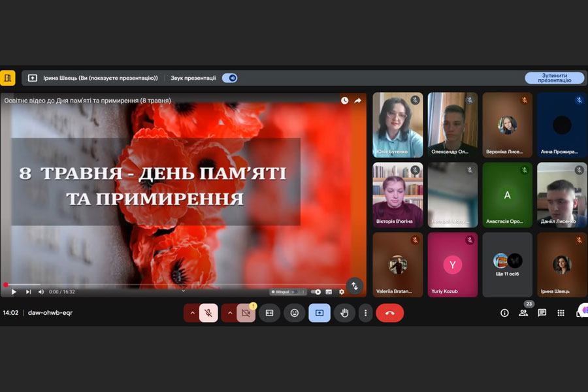
Task: Open chat with everyone icon
Action: pos(542,313)
